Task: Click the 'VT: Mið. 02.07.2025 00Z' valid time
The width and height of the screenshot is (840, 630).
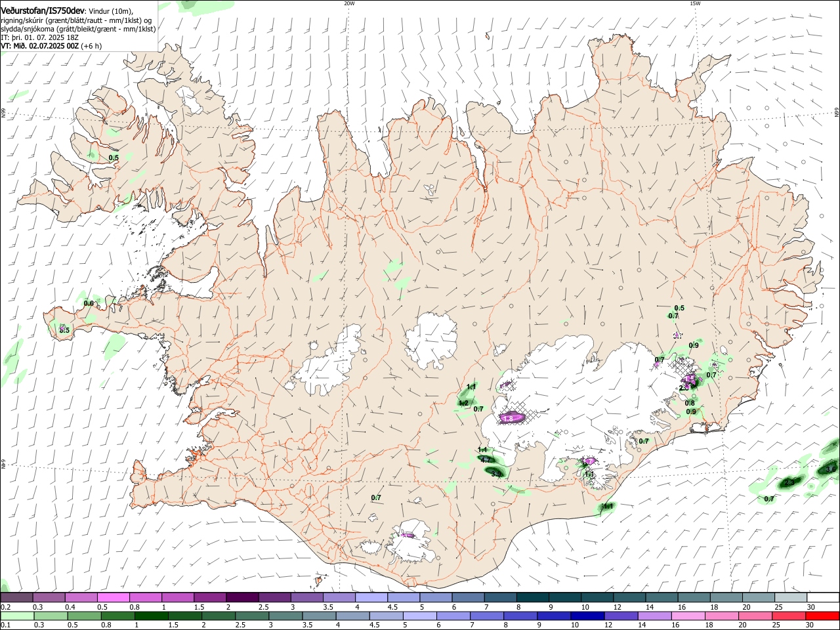Action: click(39, 46)
